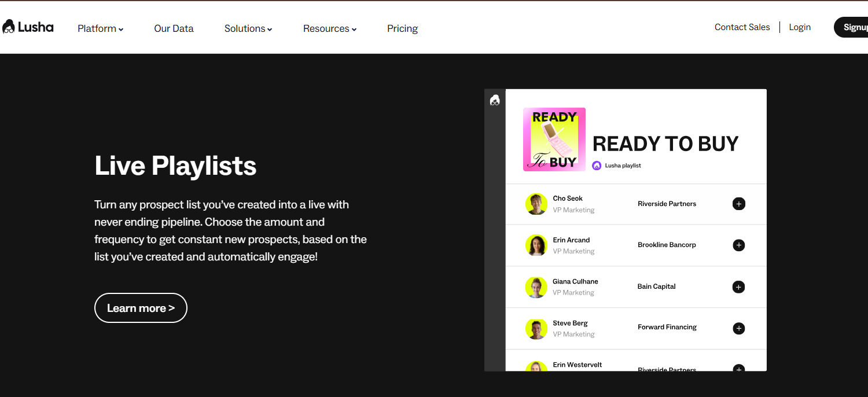868x397 pixels.
Task: Click the Bain Capital company name
Action: pyautogui.click(x=657, y=286)
